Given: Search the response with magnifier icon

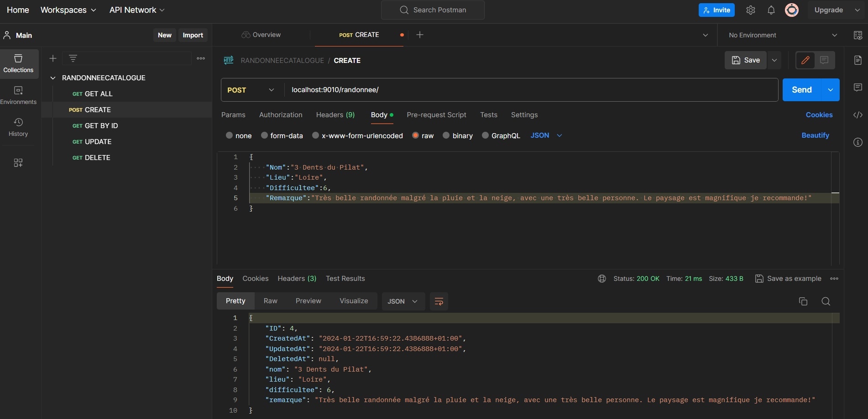Looking at the screenshot, I should [826, 301].
